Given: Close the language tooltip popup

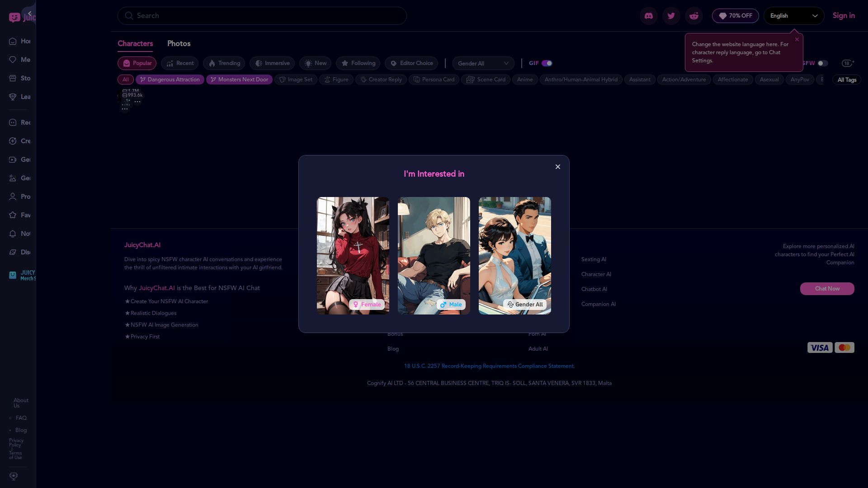Looking at the screenshot, I should (x=797, y=39).
